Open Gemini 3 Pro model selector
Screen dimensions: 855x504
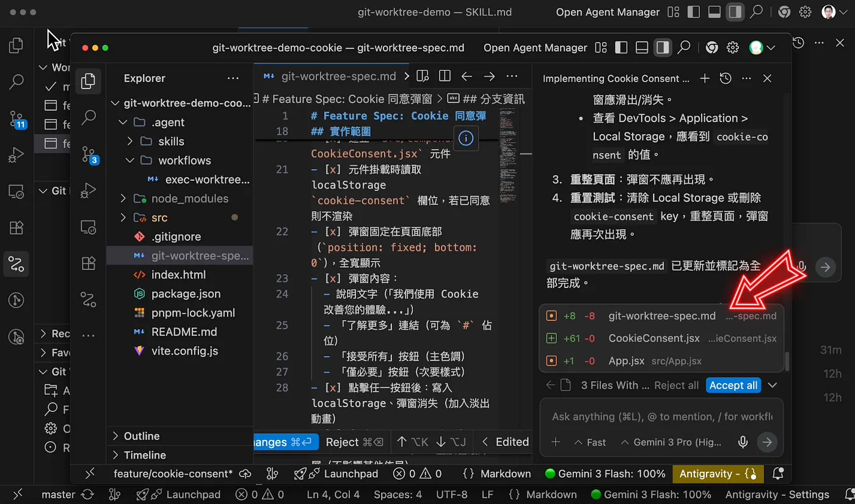click(x=671, y=442)
